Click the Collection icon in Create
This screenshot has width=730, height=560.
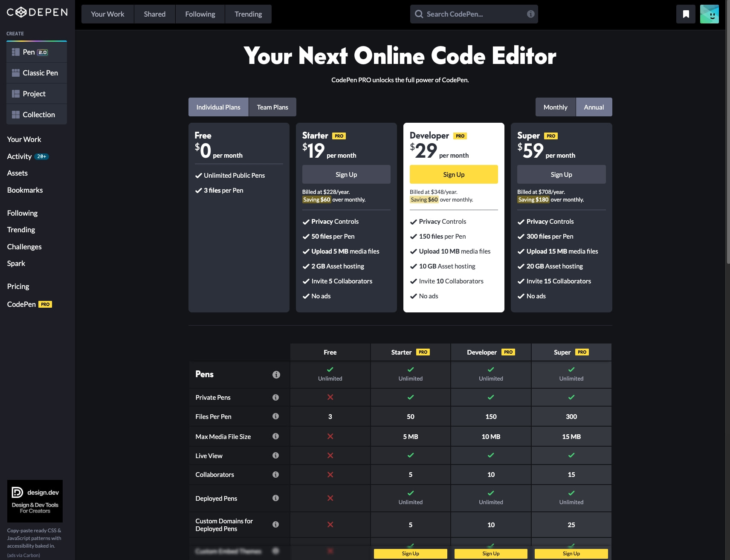pos(16,115)
